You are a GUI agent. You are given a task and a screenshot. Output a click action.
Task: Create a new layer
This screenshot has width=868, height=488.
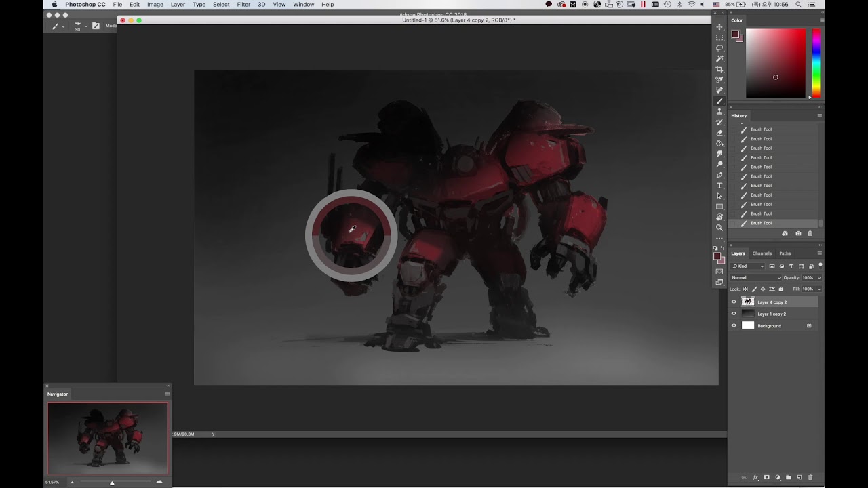[x=800, y=477]
